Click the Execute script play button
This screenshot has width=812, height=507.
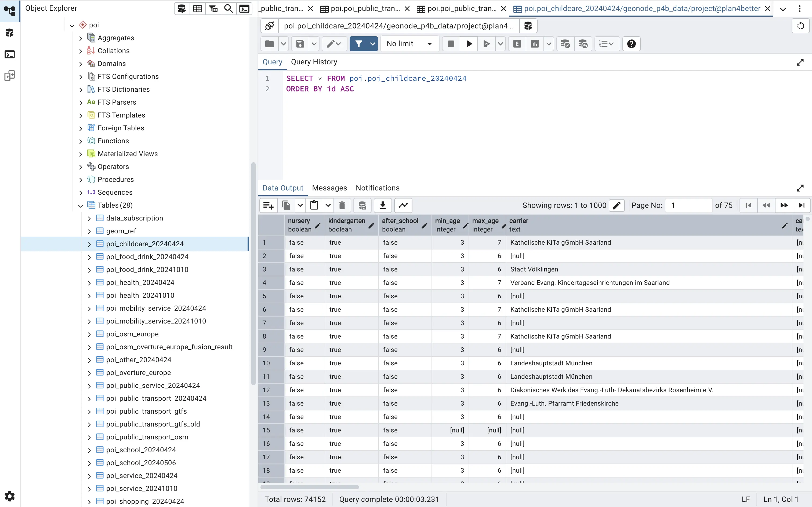pos(469,44)
